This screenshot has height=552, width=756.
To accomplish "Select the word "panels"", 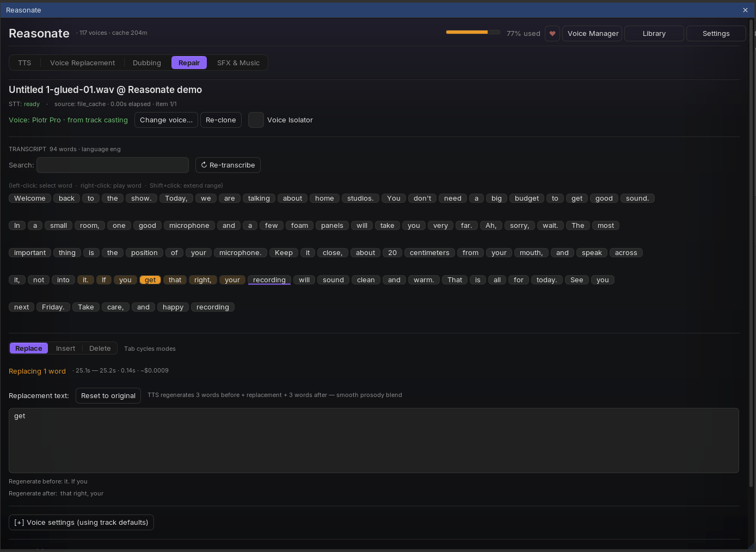I will [332, 226].
